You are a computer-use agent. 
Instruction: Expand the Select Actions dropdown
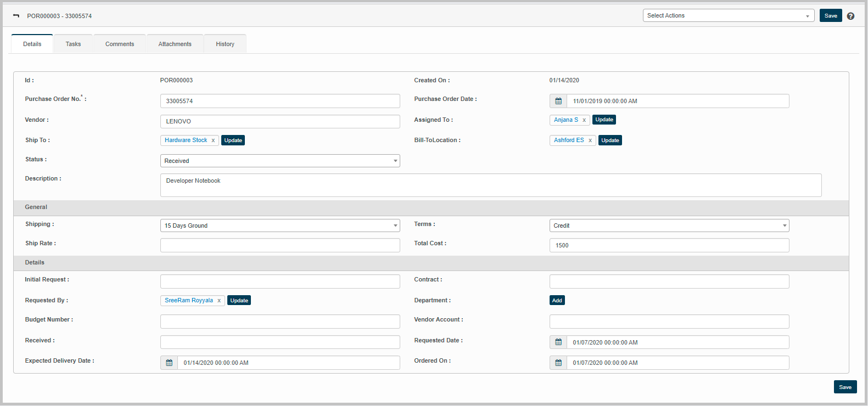point(728,16)
